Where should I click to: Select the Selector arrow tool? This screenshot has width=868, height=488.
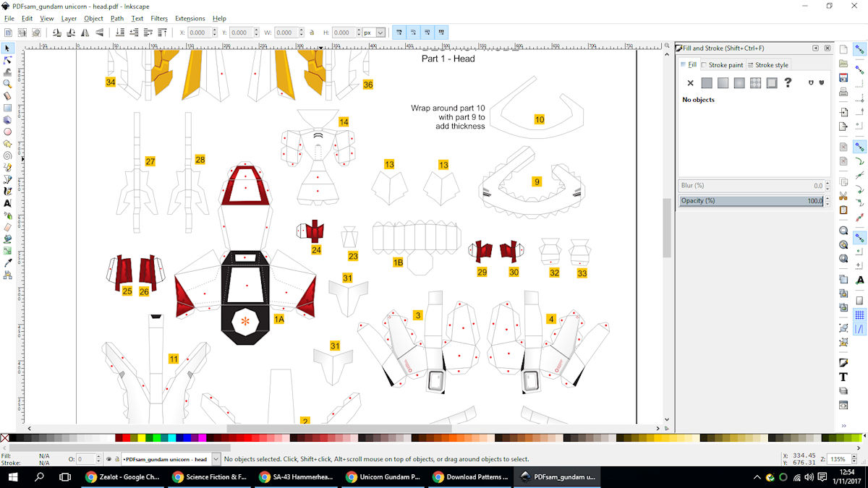[x=7, y=48]
